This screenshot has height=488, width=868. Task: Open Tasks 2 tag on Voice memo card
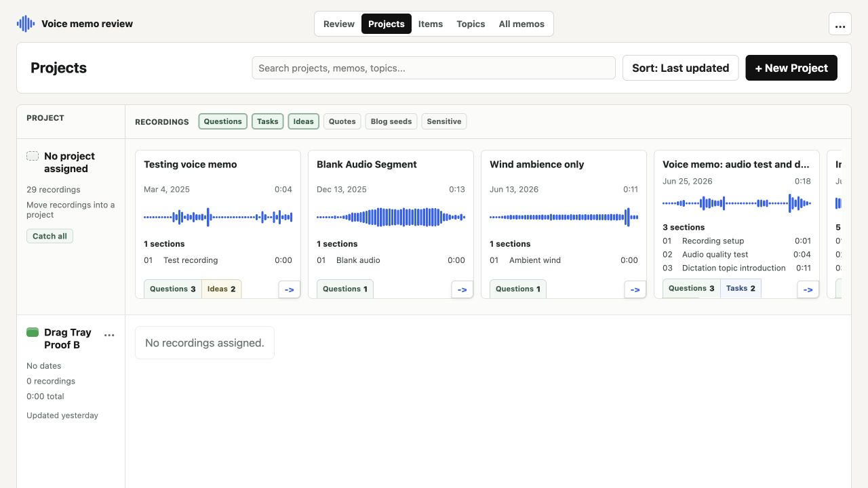click(x=741, y=288)
